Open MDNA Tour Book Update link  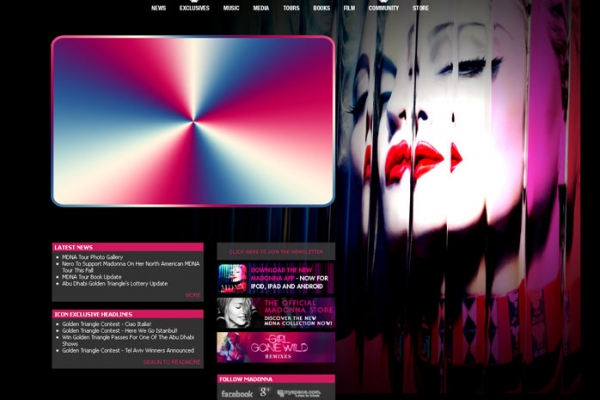click(92, 277)
